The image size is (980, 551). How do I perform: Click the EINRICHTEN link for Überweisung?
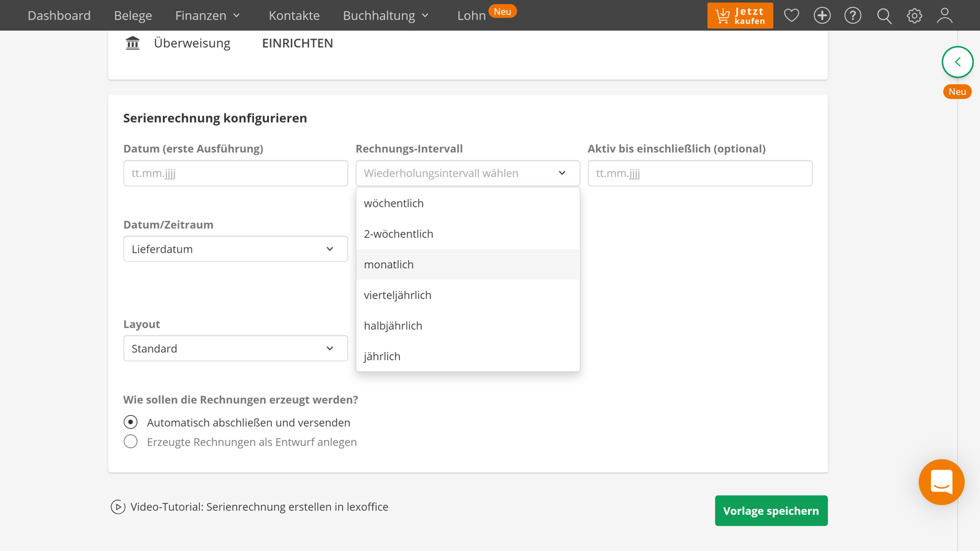tap(297, 43)
